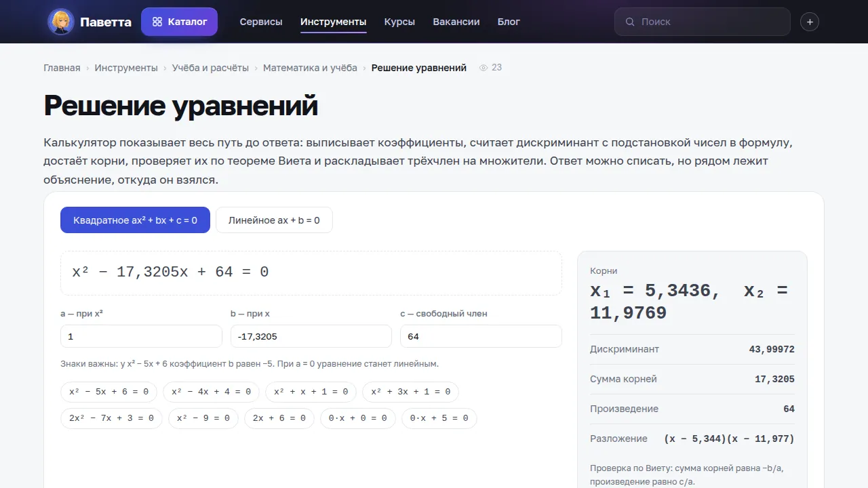868x488 pixels.
Task: Open the Математика и учёба breadcrumb
Action: [x=310, y=68]
